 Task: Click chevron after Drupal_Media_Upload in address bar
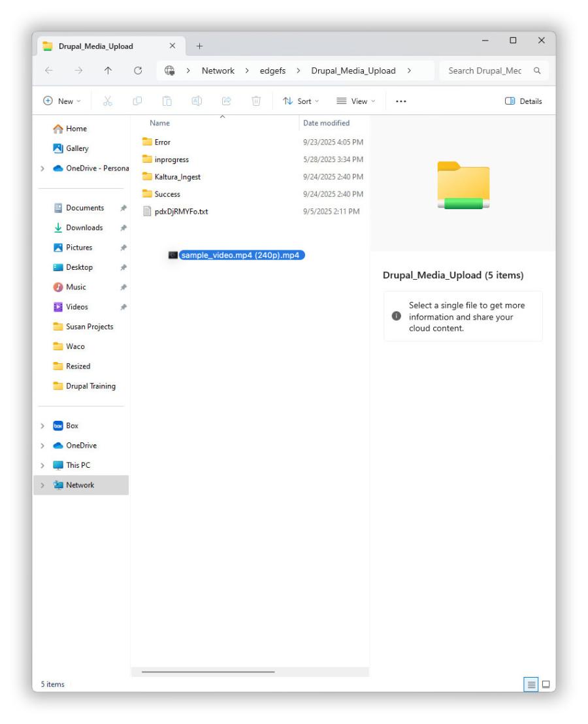click(x=409, y=71)
